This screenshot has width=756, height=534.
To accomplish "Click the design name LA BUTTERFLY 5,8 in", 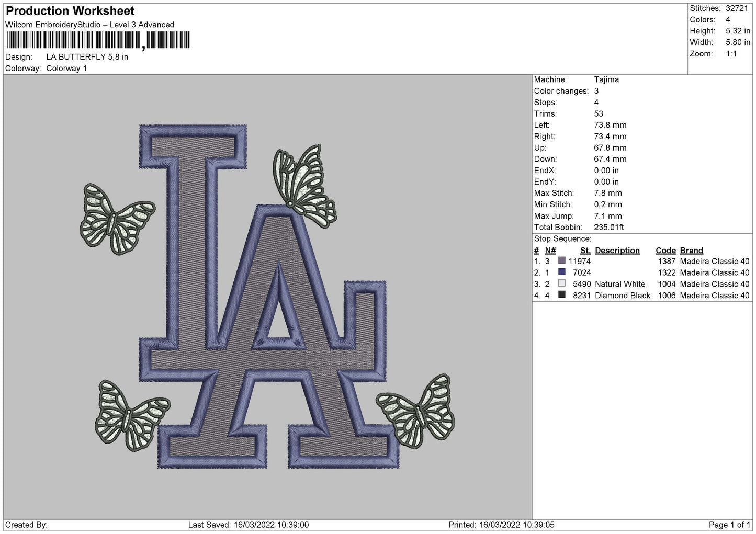I will pyautogui.click(x=87, y=57).
